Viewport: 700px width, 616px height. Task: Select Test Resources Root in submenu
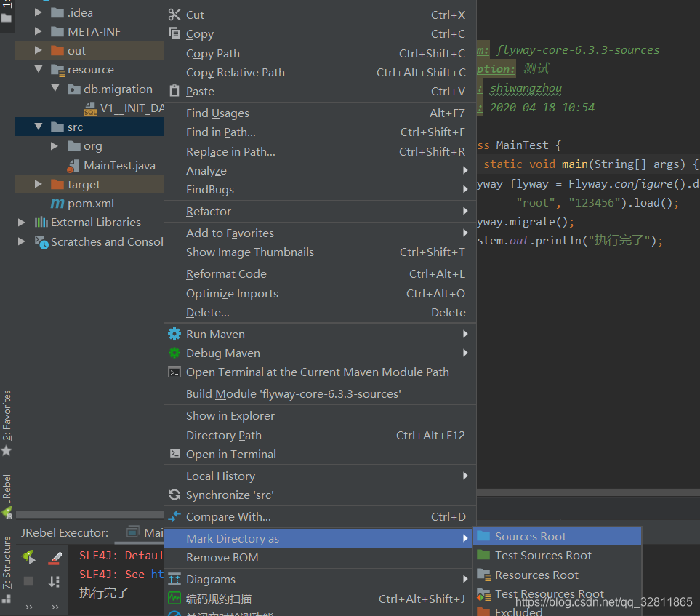[557, 593]
